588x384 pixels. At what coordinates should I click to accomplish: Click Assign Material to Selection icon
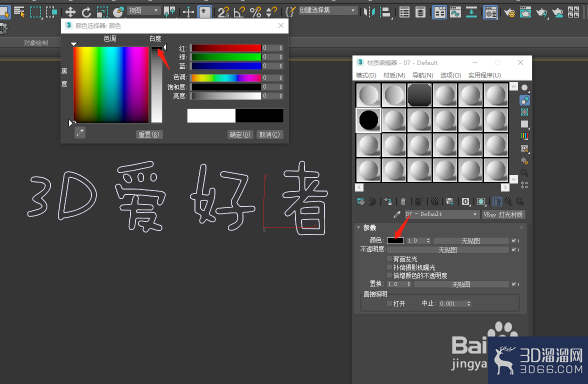point(388,202)
